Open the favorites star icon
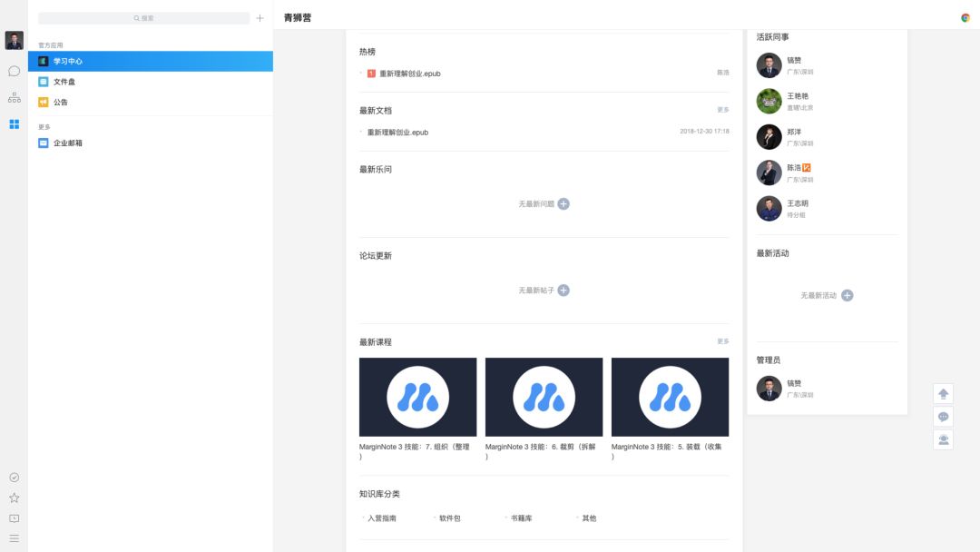 coord(14,498)
